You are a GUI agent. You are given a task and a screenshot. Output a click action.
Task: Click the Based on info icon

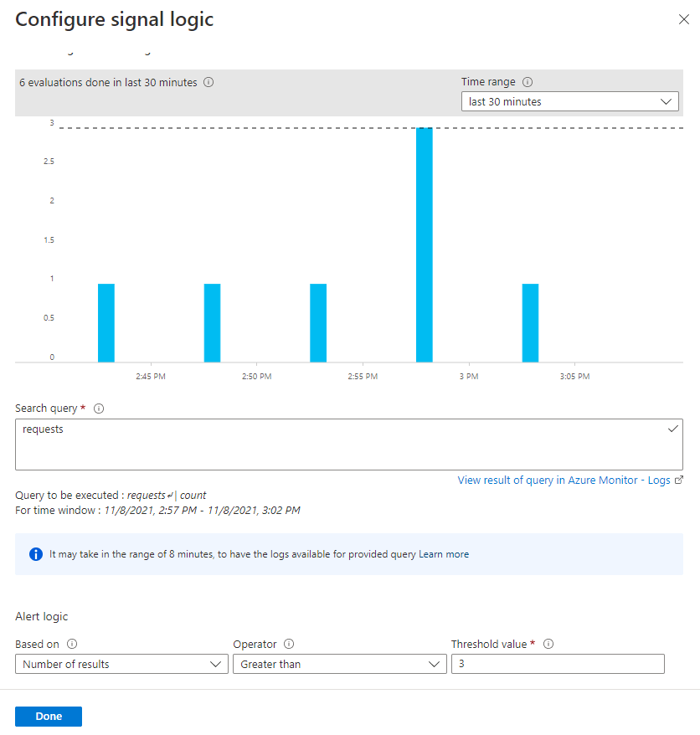[x=72, y=645]
